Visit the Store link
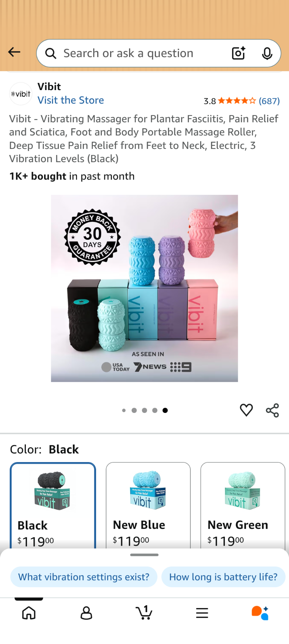This screenshot has height=644, width=289. tap(71, 100)
